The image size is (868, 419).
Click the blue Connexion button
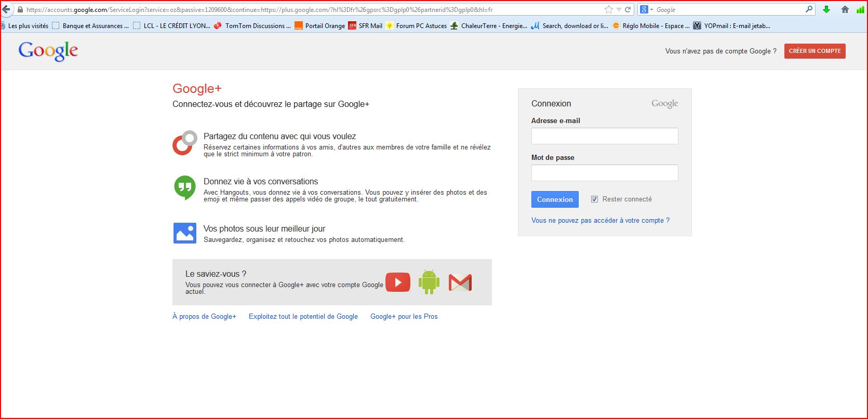(555, 199)
